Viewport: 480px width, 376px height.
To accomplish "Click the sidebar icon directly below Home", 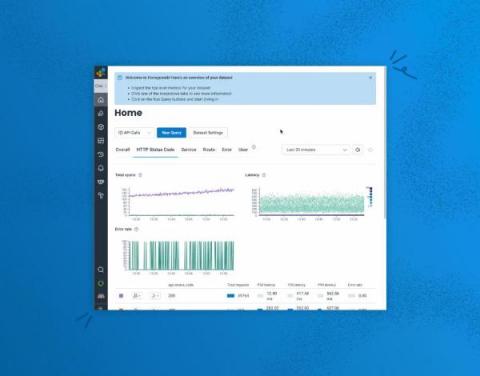I will [101, 113].
